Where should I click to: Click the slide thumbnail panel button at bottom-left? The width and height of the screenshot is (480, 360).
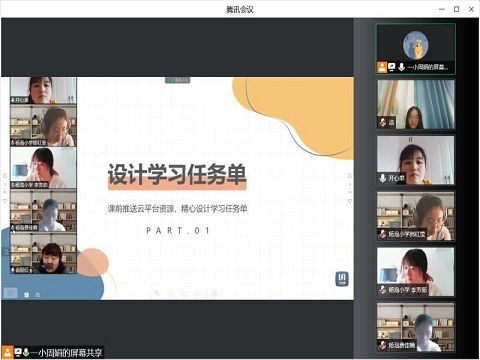(10, 293)
